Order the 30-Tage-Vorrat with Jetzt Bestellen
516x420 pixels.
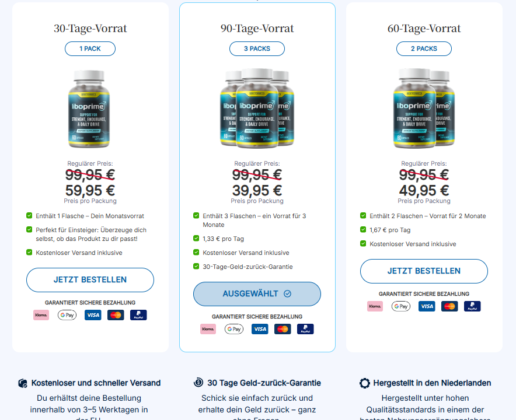90,280
